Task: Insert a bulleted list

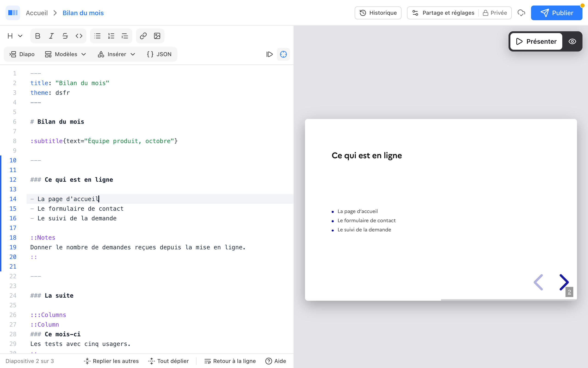Action: (97, 36)
